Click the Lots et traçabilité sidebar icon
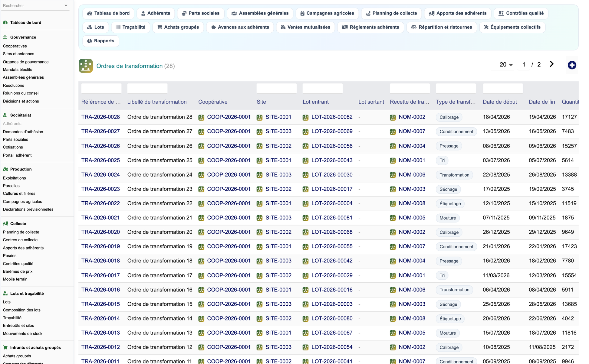Screen dimensions: 589x364 (x=5, y=294)
